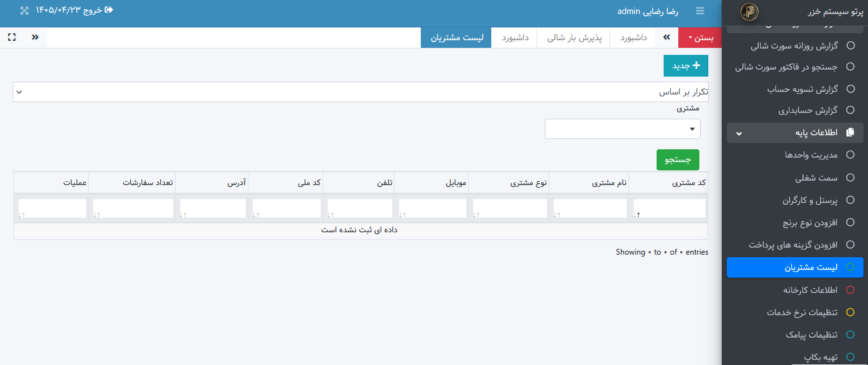This screenshot has width=868, height=365.
Task: Click the کد مشتری filter input
Action: tap(670, 209)
